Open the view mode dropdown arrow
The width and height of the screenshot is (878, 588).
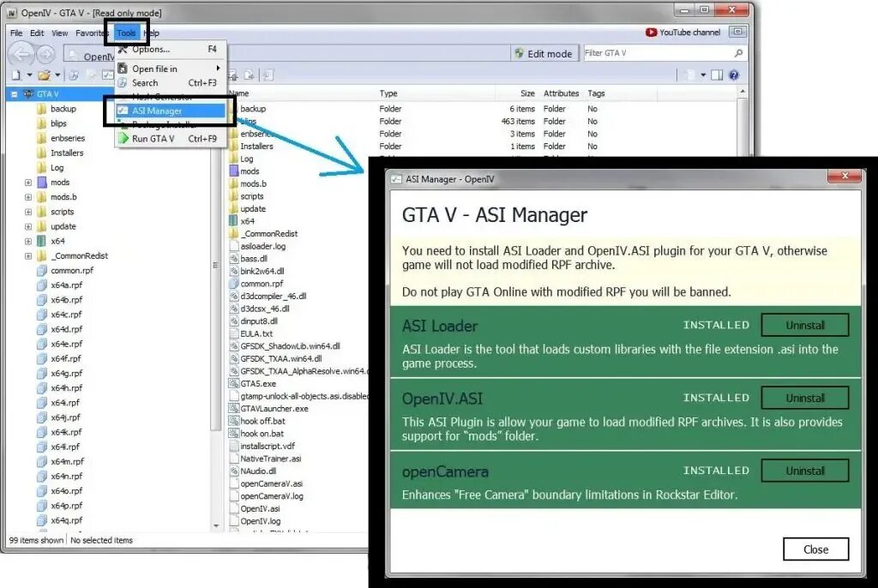[x=703, y=75]
